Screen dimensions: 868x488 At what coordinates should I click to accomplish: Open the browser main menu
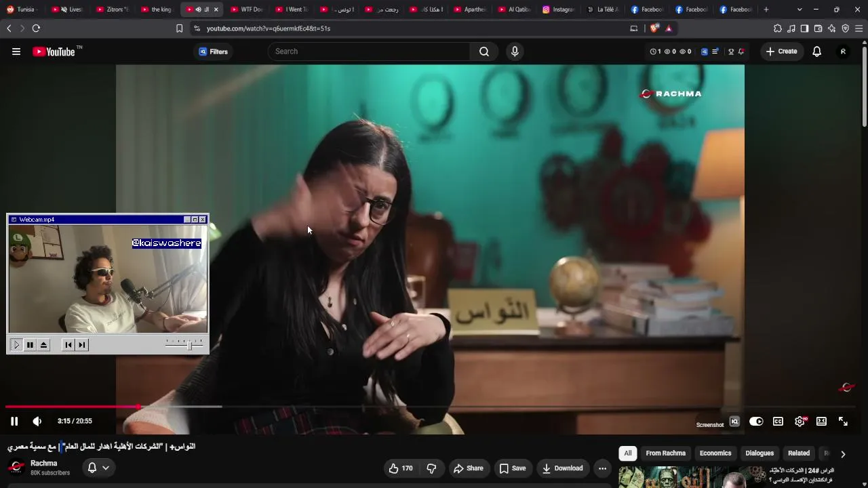pos(859,28)
